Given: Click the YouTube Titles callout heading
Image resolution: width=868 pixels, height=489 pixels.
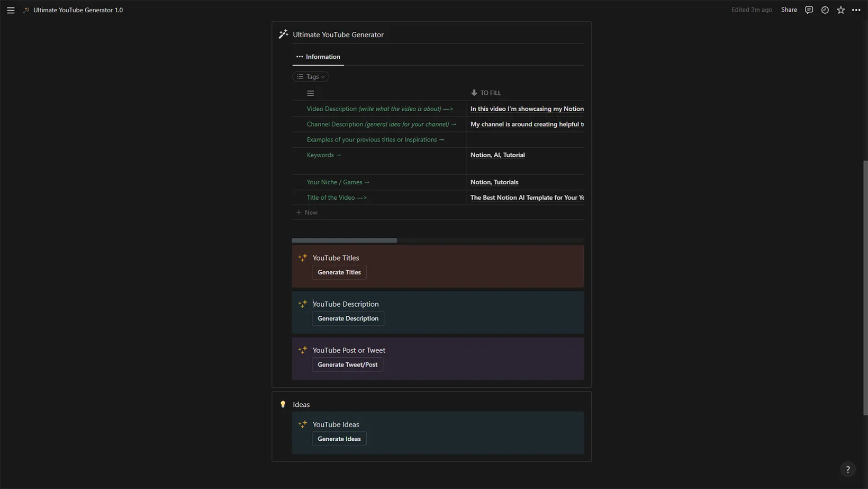Looking at the screenshot, I should (336, 258).
